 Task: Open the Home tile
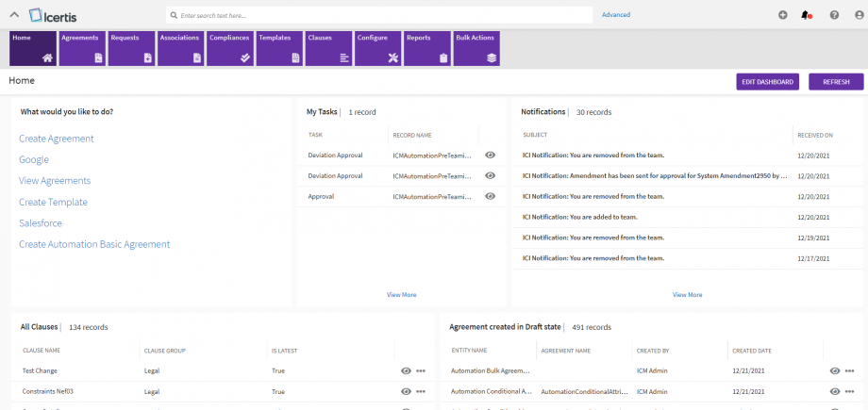[x=33, y=49]
